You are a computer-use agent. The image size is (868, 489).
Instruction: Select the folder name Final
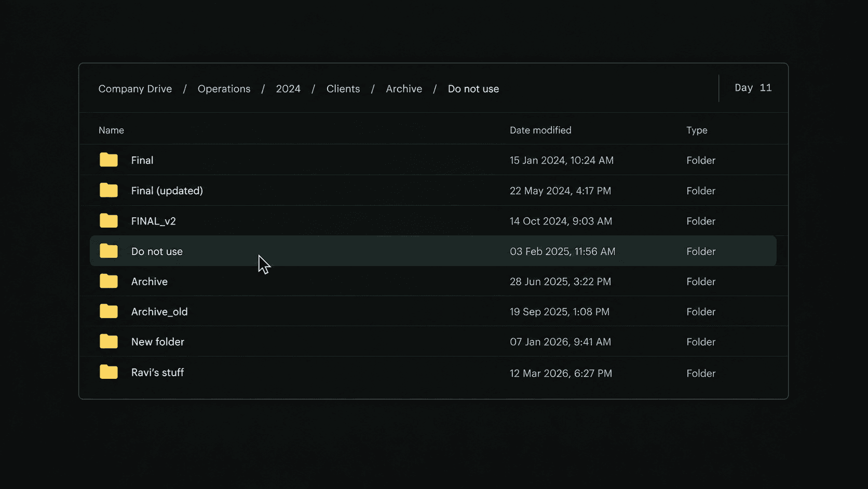[x=142, y=160]
